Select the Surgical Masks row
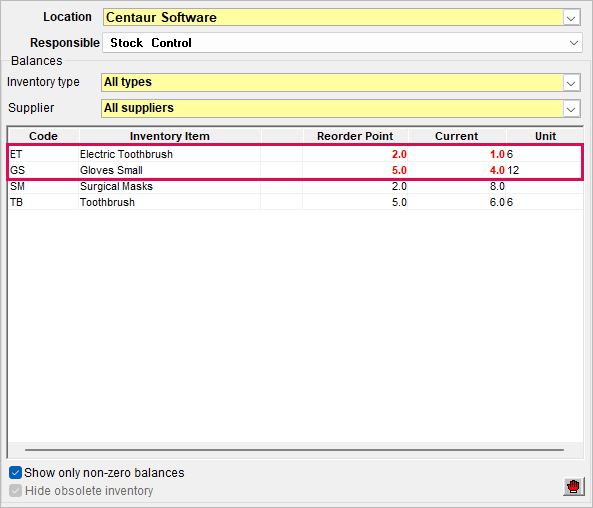Screen dimensions: 593x508 pyautogui.click(x=295, y=186)
